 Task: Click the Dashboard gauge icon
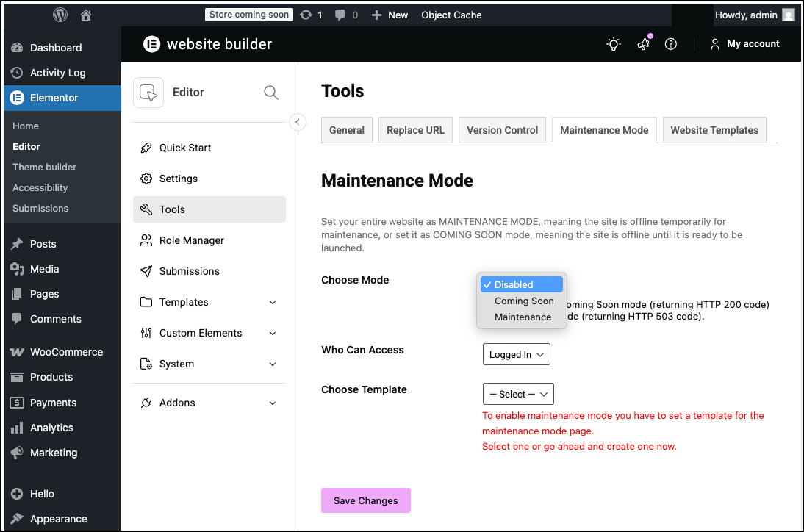pyautogui.click(x=17, y=48)
